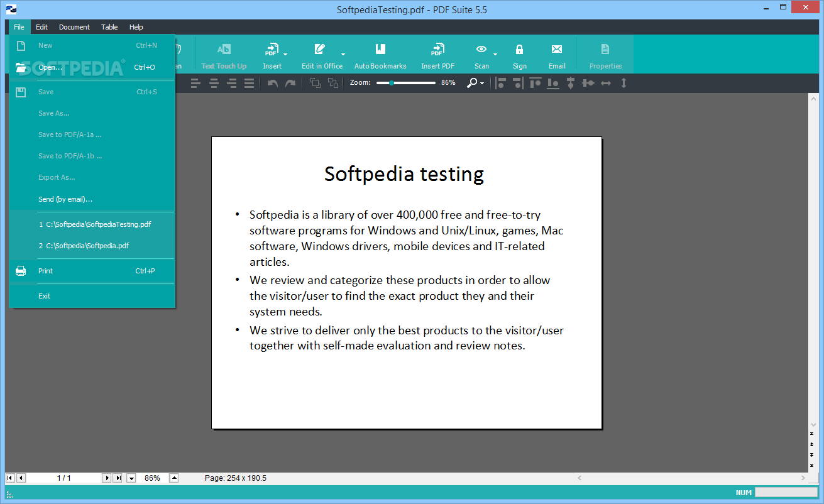Open the Help menu
The height and width of the screenshot is (504, 824).
pyautogui.click(x=136, y=27)
